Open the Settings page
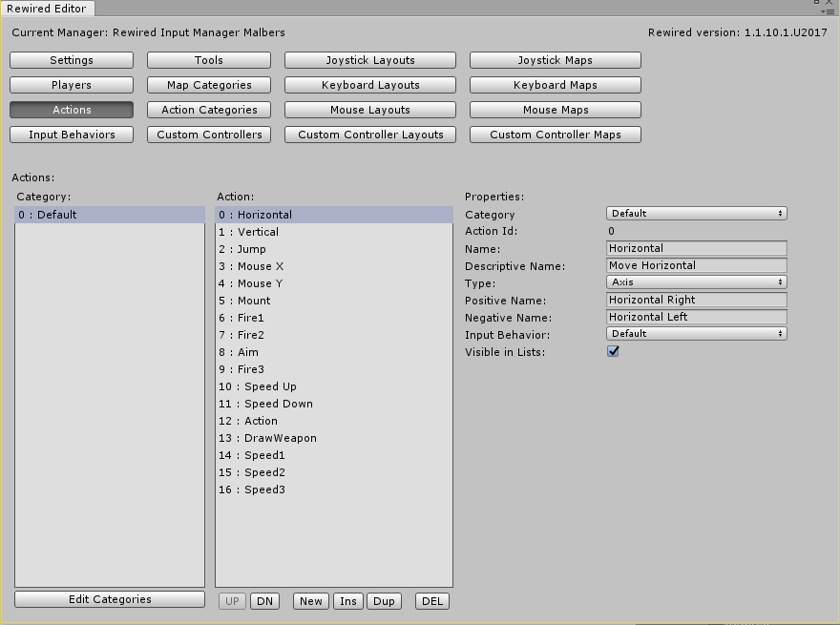 tap(72, 60)
